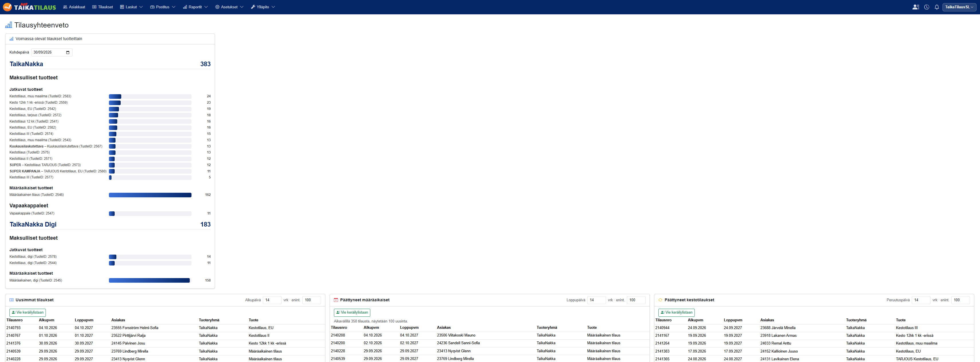Click the Määräaikainen, digi 158 progress bar

[149, 281]
